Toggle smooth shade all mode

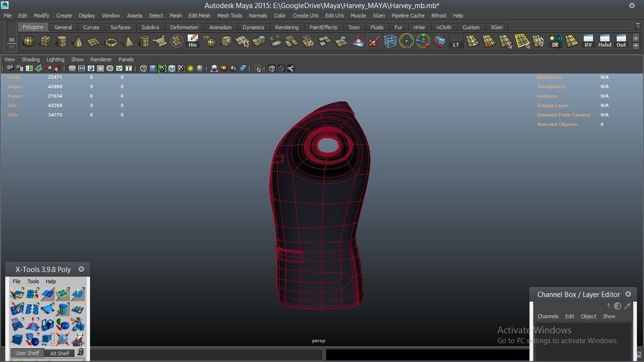coord(153,68)
